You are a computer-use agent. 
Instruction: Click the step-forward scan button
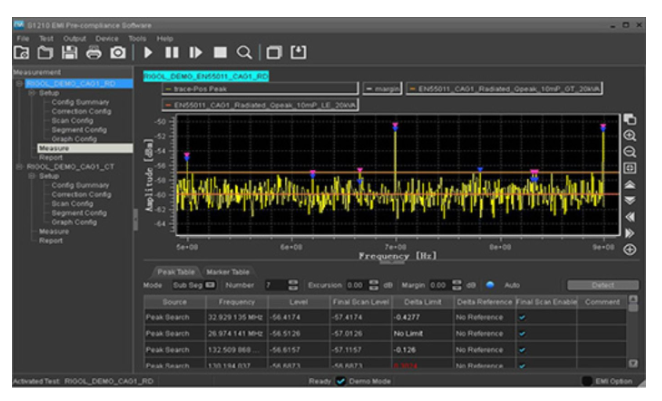point(195,52)
